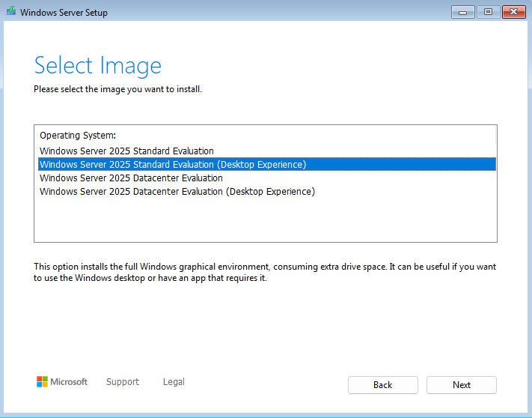The height and width of the screenshot is (418, 532).
Task: Click the Operating System column header
Action: coord(78,136)
